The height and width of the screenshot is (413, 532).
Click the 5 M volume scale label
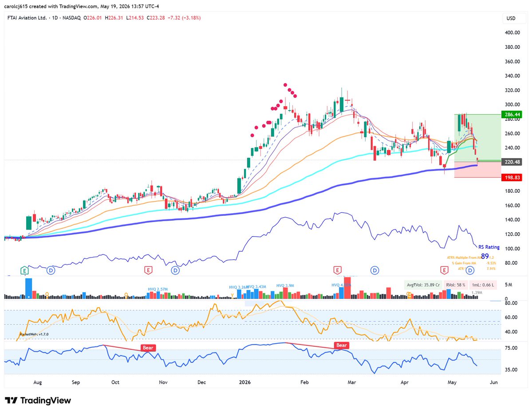click(508, 285)
